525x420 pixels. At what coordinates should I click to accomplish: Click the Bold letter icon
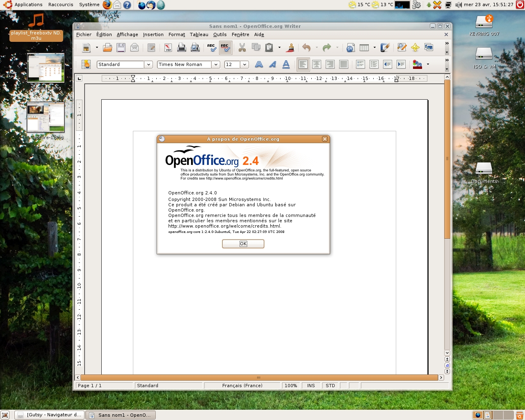pyautogui.click(x=259, y=64)
